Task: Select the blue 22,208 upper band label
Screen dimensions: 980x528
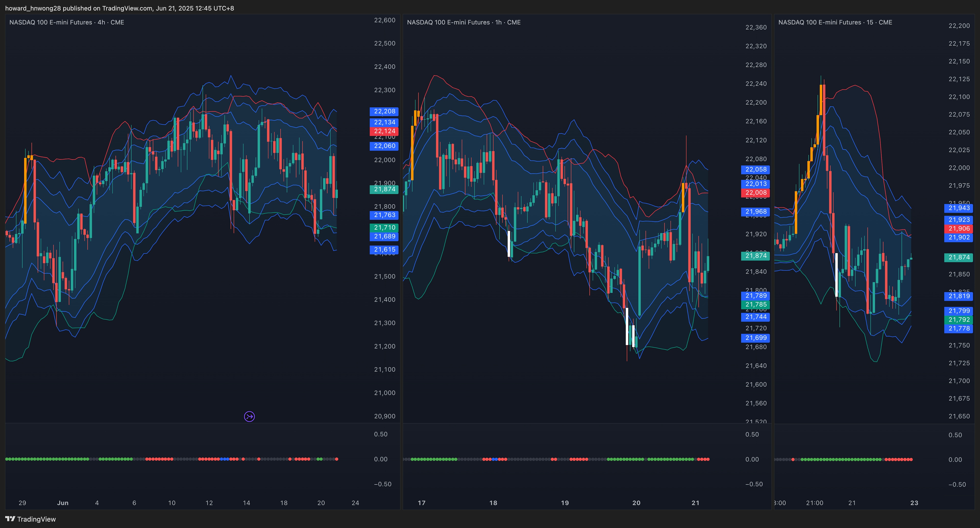Action: 384,111
